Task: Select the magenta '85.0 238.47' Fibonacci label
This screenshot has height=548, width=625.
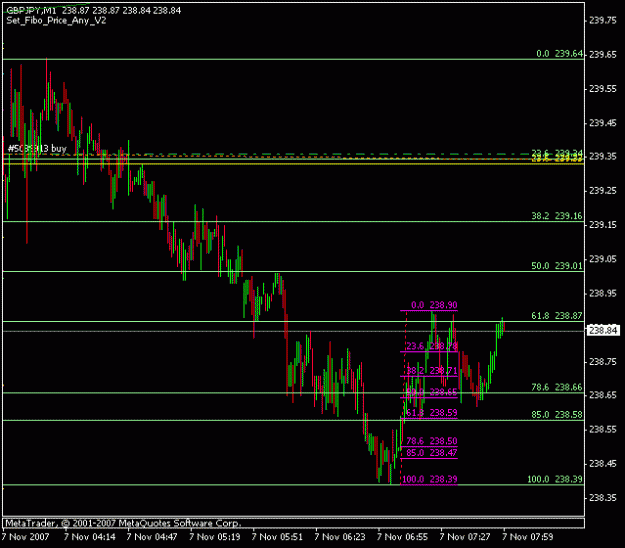Action: [432, 453]
